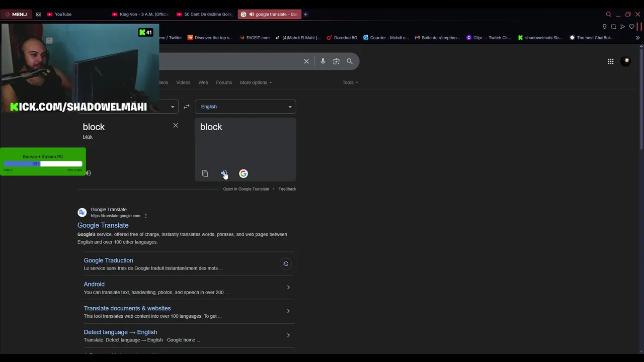Click the player arrow icon in the address bar

(x=622, y=27)
